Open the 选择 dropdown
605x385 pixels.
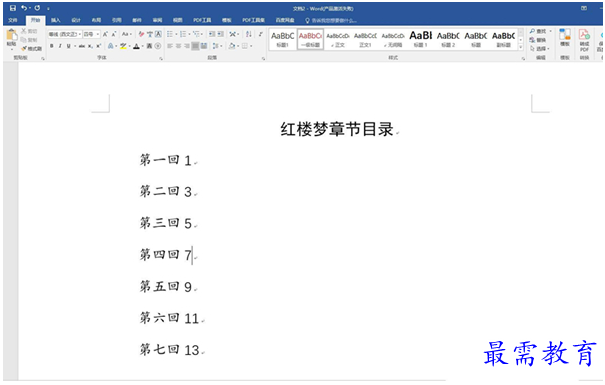(x=540, y=49)
